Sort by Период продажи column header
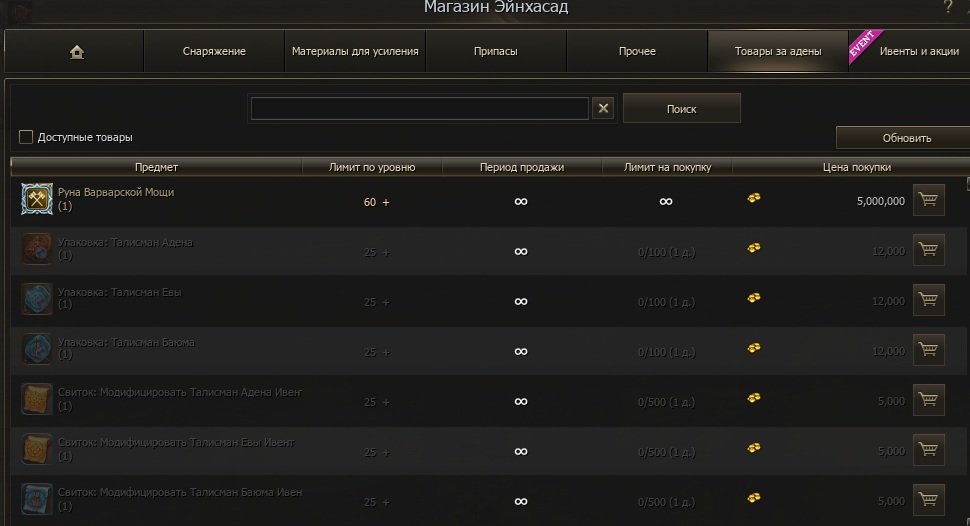970x526 pixels. coord(521,167)
